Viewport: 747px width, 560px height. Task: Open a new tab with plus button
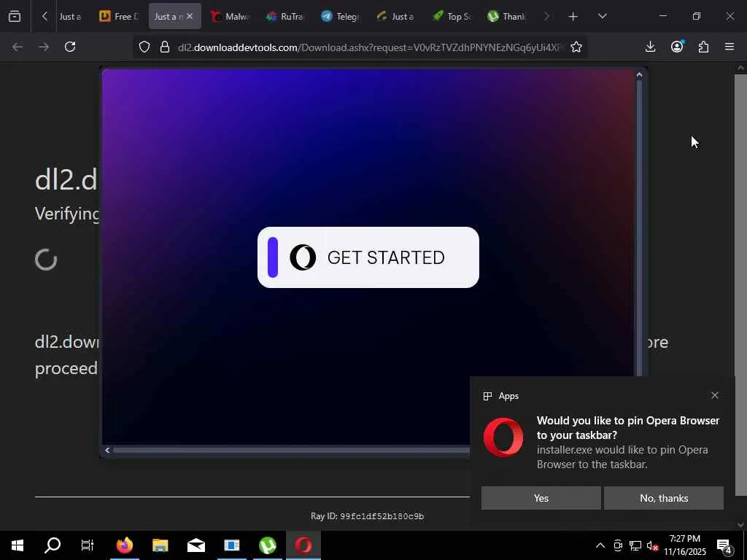[573, 17]
